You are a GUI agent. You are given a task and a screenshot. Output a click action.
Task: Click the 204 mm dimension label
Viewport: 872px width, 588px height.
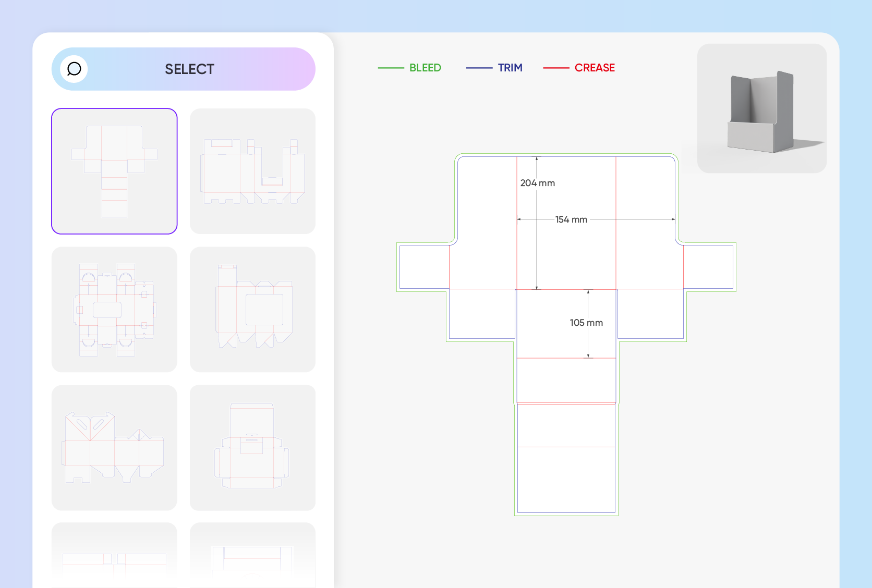[538, 183]
